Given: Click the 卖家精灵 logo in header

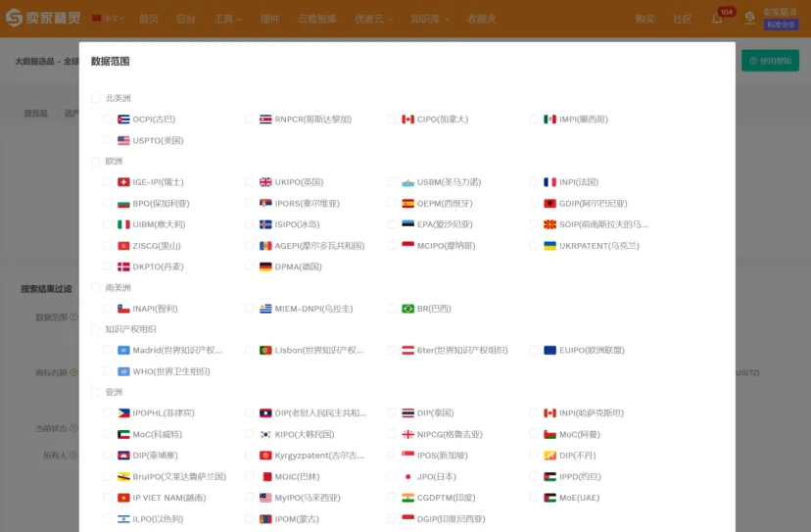Looking at the screenshot, I should 43,18.
